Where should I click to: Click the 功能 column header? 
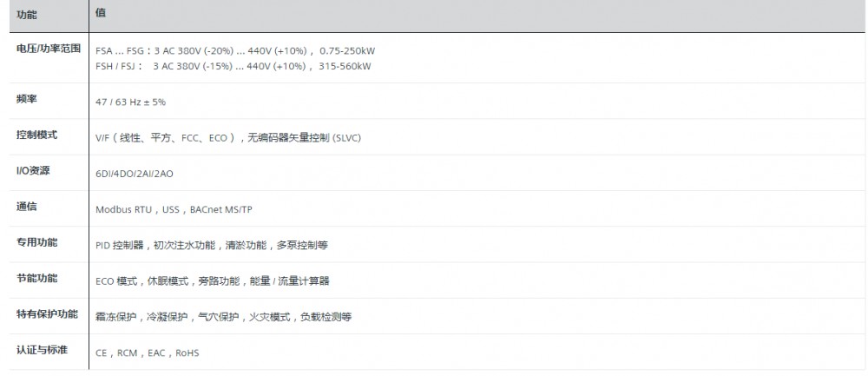coord(26,15)
